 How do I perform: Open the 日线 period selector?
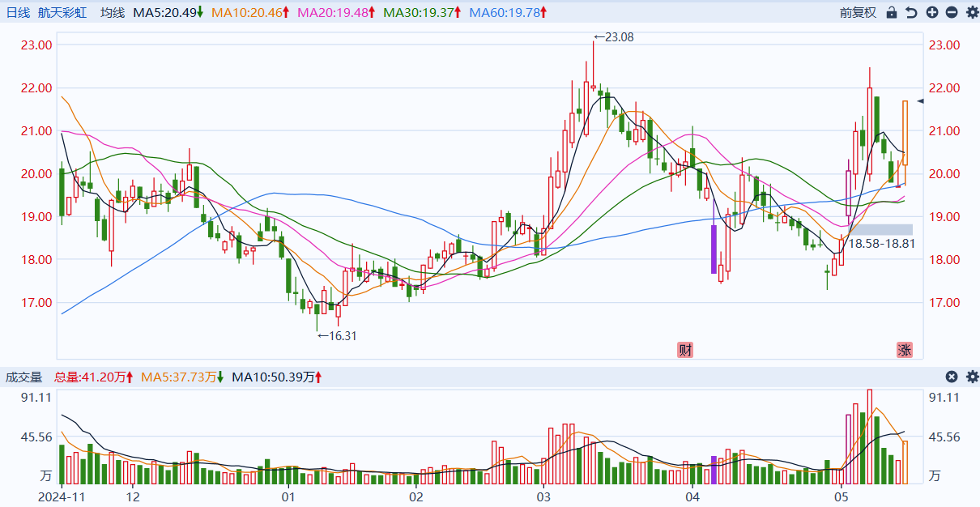tap(18, 12)
